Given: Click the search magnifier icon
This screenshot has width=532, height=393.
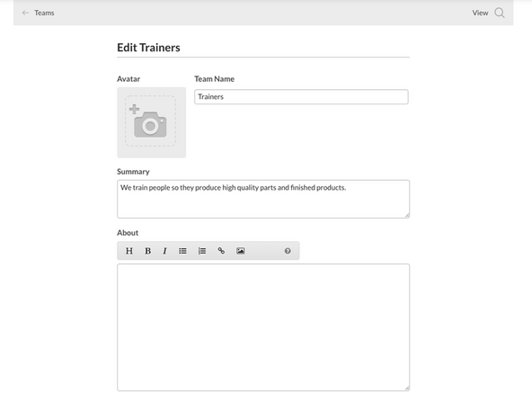Looking at the screenshot, I should (x=500, y=13).
